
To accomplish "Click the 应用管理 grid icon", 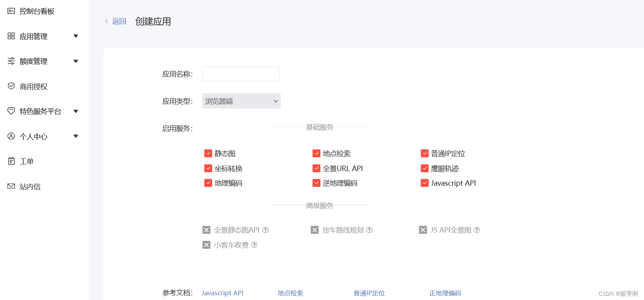I will (x=11, y=36).
